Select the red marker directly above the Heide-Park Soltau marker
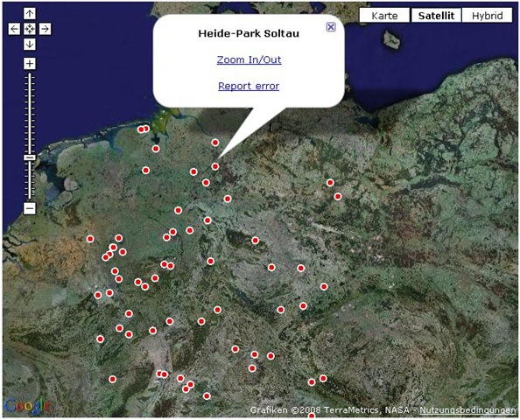The image size is (520, 420). tap(215, 143)
